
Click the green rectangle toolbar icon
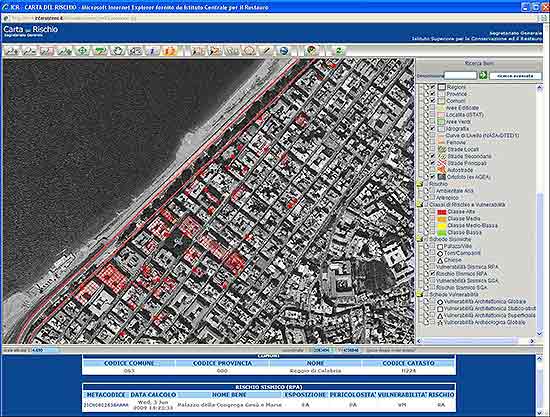(100, 51)
